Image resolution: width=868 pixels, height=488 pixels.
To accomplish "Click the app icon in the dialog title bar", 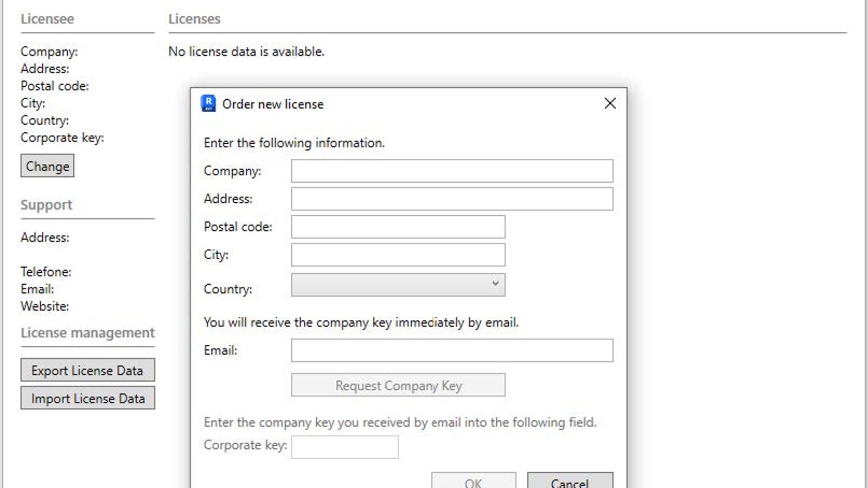I will 208,104.
